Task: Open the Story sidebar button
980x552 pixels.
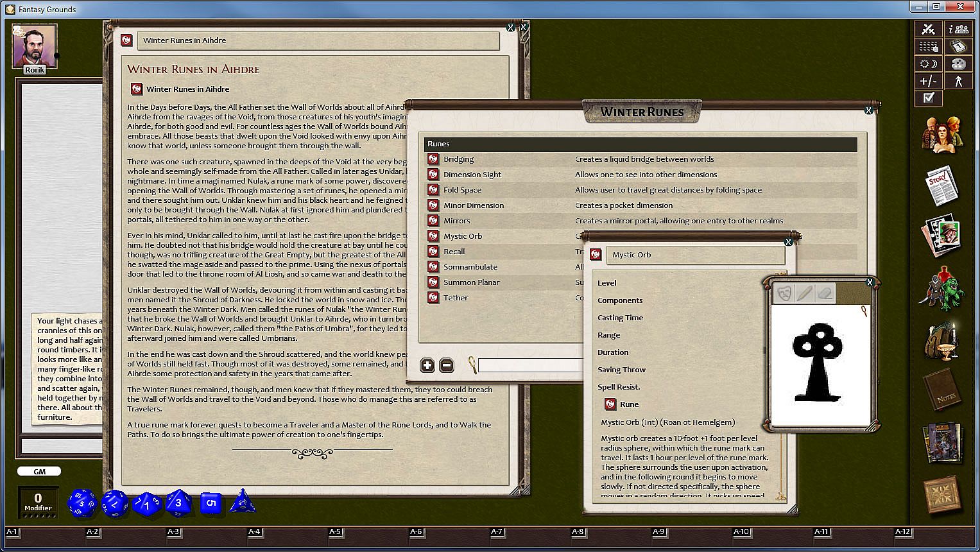Action: (941, 185)
